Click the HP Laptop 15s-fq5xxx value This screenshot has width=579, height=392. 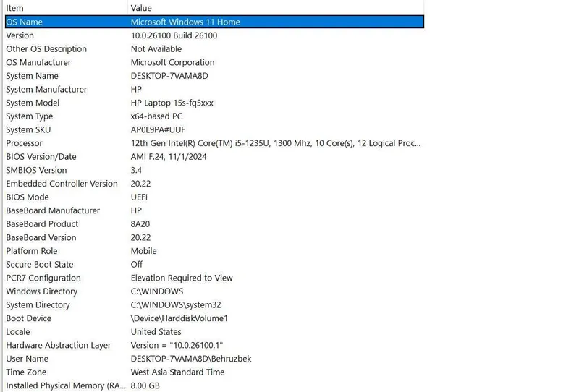click(x=172, y=103)
